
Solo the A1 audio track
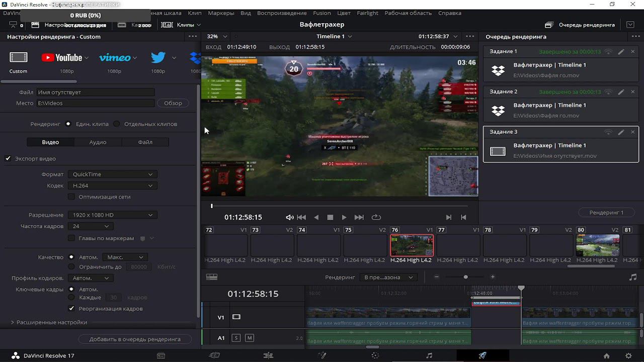coord(236,338)
